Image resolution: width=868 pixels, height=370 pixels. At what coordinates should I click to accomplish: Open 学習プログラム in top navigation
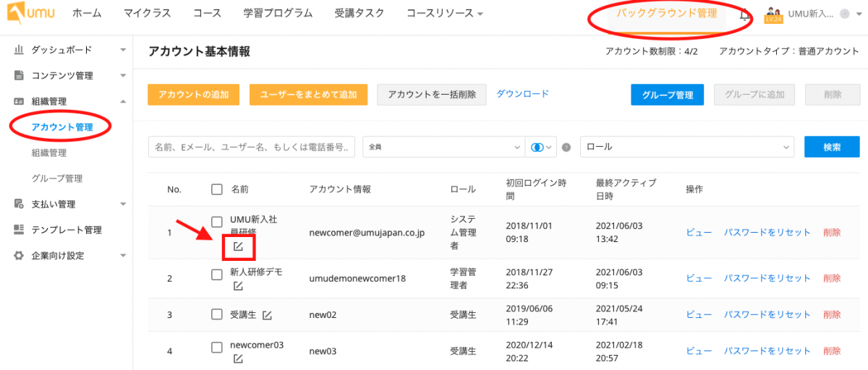278,14
